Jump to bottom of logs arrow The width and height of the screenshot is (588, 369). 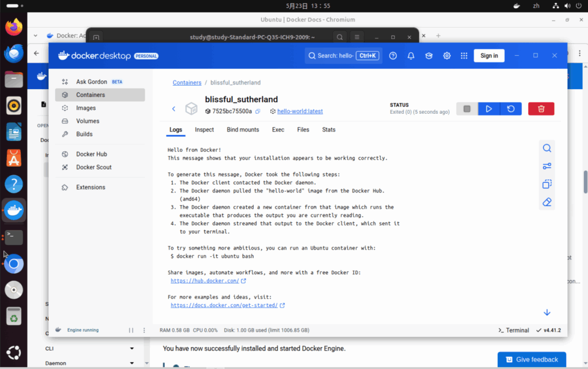[547, 313]
